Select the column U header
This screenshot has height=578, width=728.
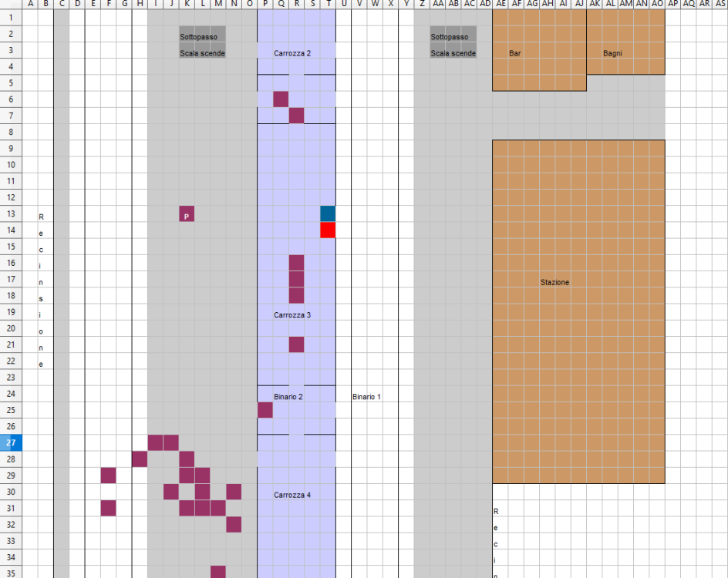pyautogui.click(x=343, y=5)
